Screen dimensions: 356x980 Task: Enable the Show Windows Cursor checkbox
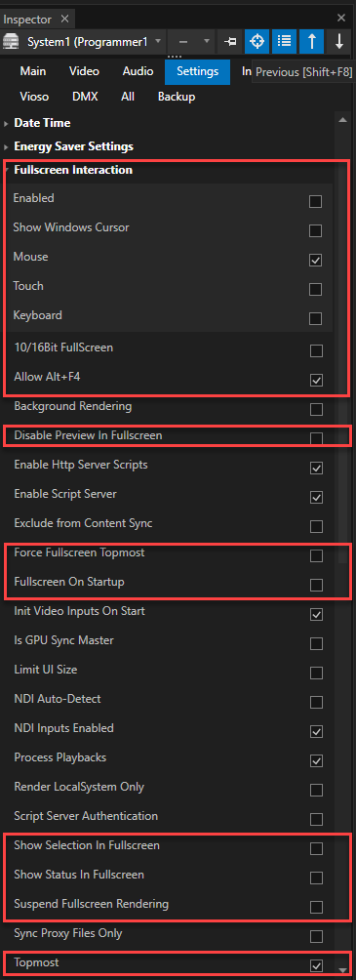point(316,230)
